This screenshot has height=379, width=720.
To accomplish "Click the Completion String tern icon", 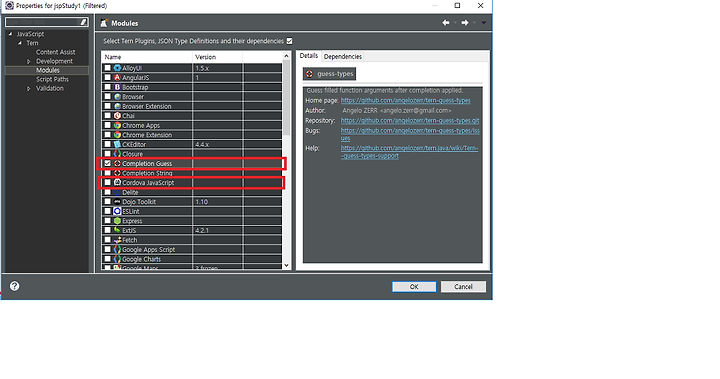I will 117,173.
